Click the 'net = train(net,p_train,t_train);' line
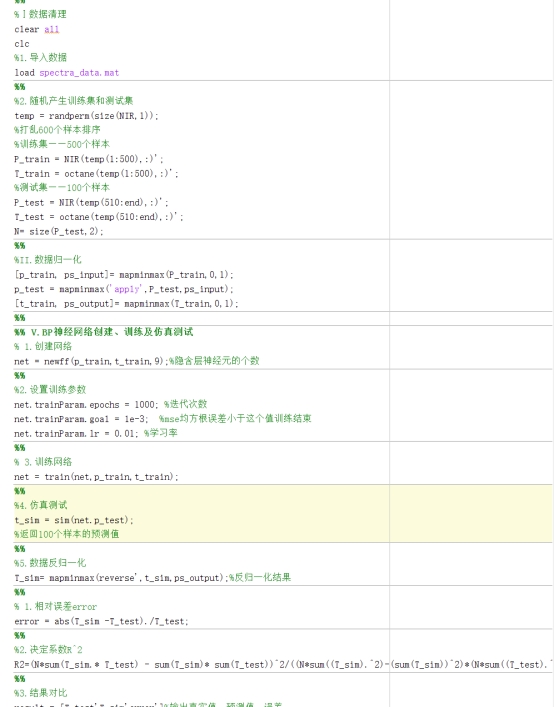Image resolution: width=554 pixels, height=707 pixels. (x=96, y=477)
